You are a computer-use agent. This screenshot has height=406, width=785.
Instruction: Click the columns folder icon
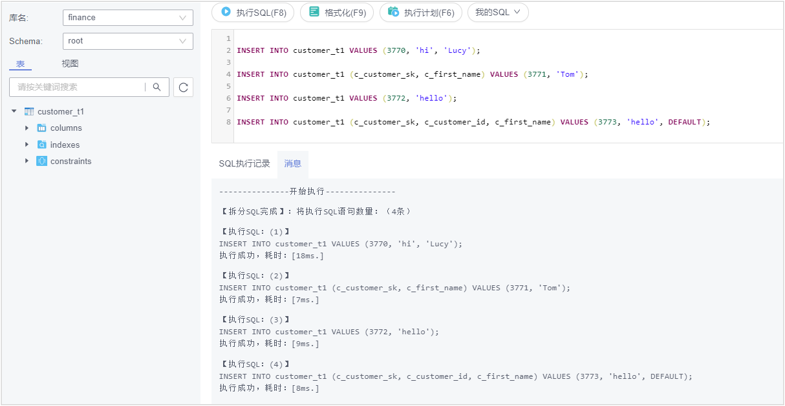pos(42,128)
